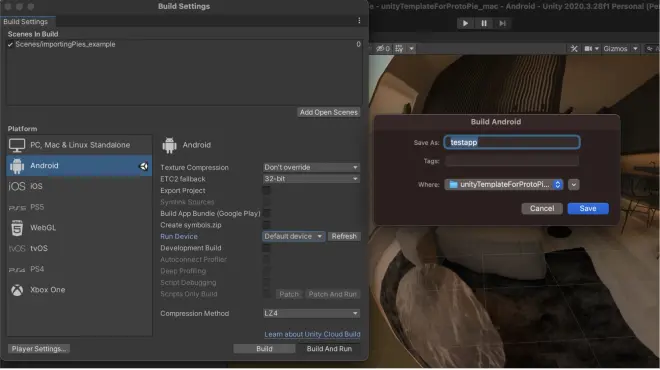Open Texture Compression dropdown
660x370 pixels.
point(311,168)
